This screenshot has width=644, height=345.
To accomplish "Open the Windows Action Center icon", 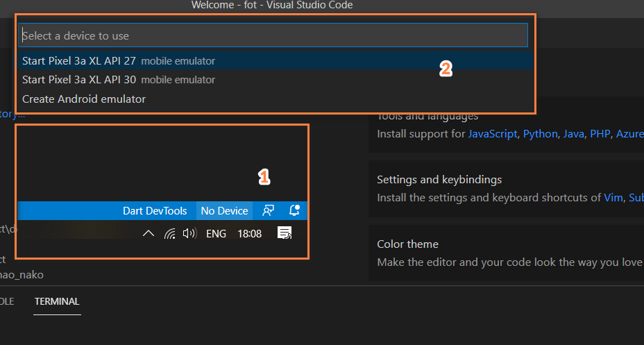I will click(285, 234).
